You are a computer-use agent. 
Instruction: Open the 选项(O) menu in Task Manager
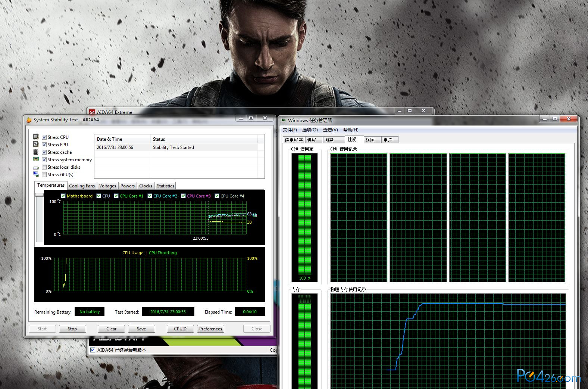(x=310, y=130)
